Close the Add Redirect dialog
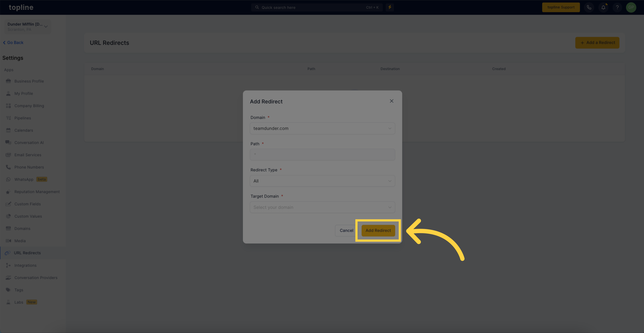 click(x=391, y=101)
